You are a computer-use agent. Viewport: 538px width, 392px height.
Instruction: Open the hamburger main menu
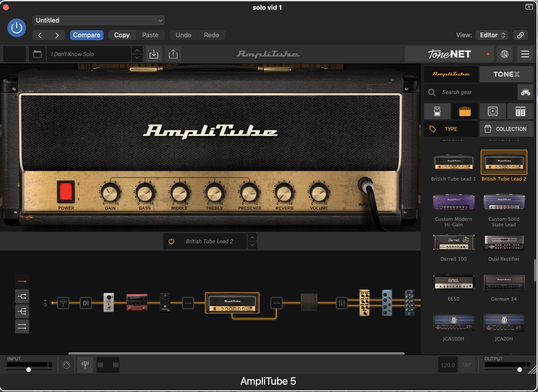tap(525, 54)
